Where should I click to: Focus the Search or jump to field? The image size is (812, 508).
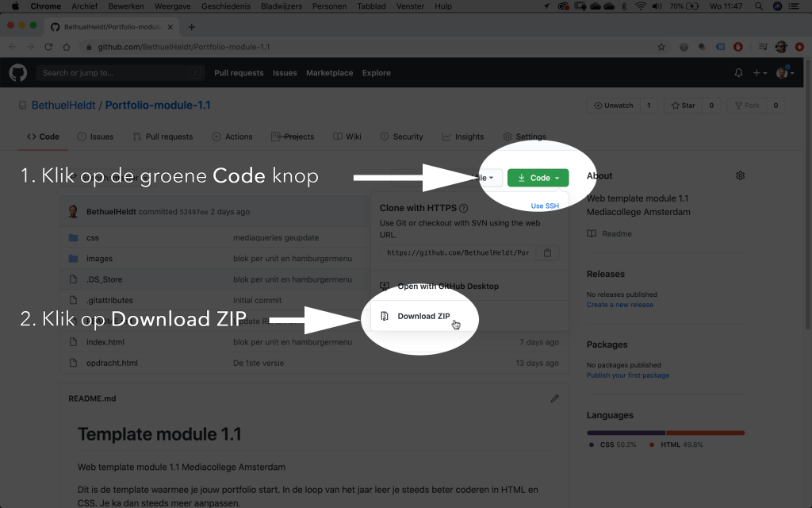point(120,73)
